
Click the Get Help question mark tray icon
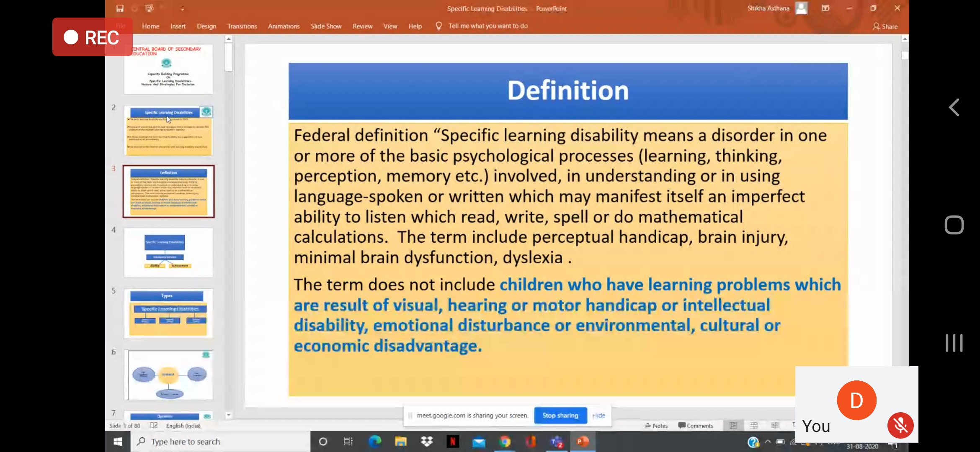coord(753,442)
